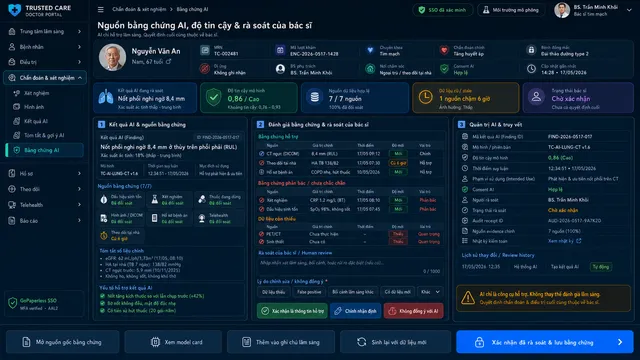Toggle checkbox Nốt tăng kích thước
Screen dimensions: 640x360
click(102, 296)
